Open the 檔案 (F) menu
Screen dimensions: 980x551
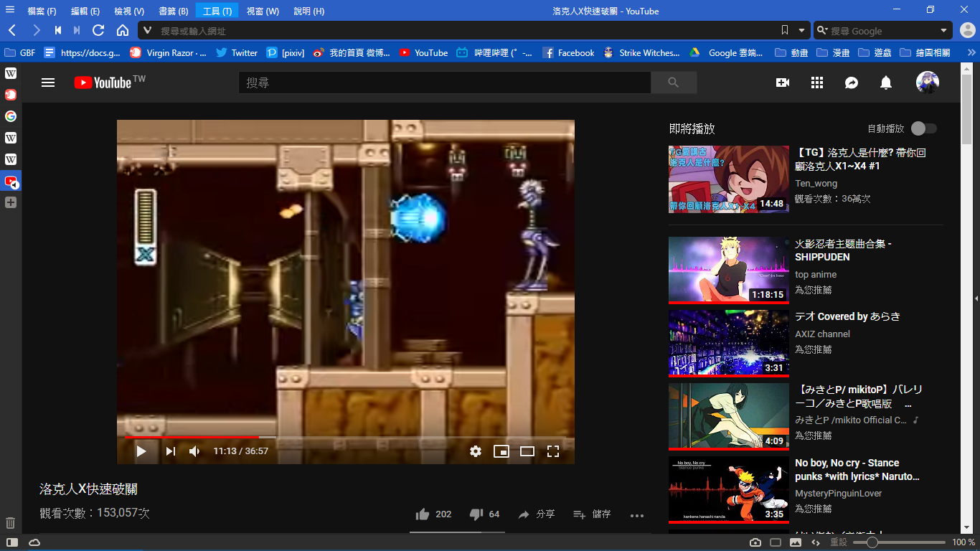click(42, 11)
